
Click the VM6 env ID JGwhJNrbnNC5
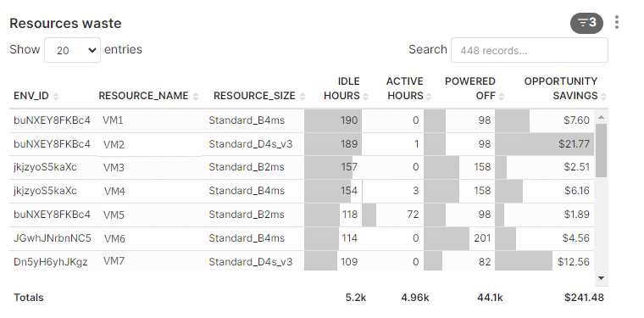[x=53, y=238]
